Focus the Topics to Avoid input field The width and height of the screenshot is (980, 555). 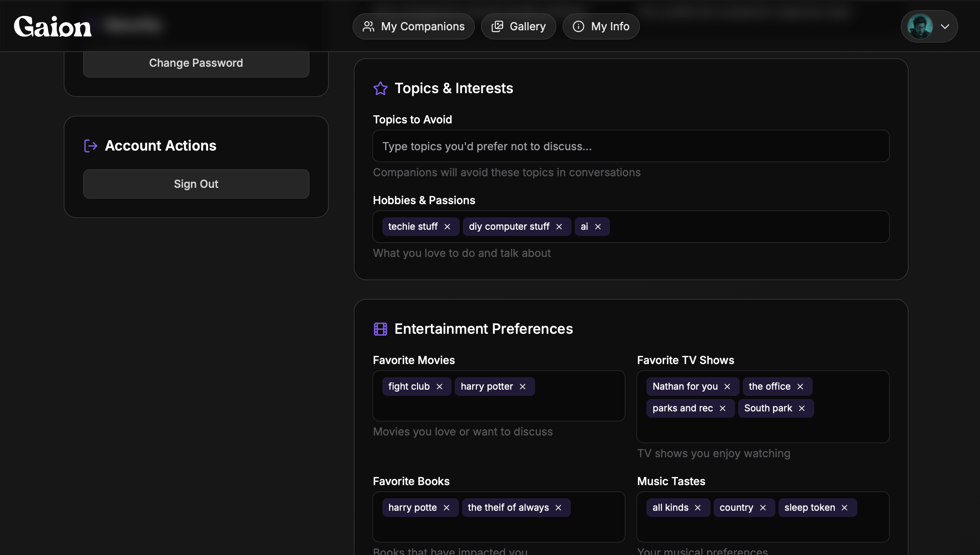[631, 146]
